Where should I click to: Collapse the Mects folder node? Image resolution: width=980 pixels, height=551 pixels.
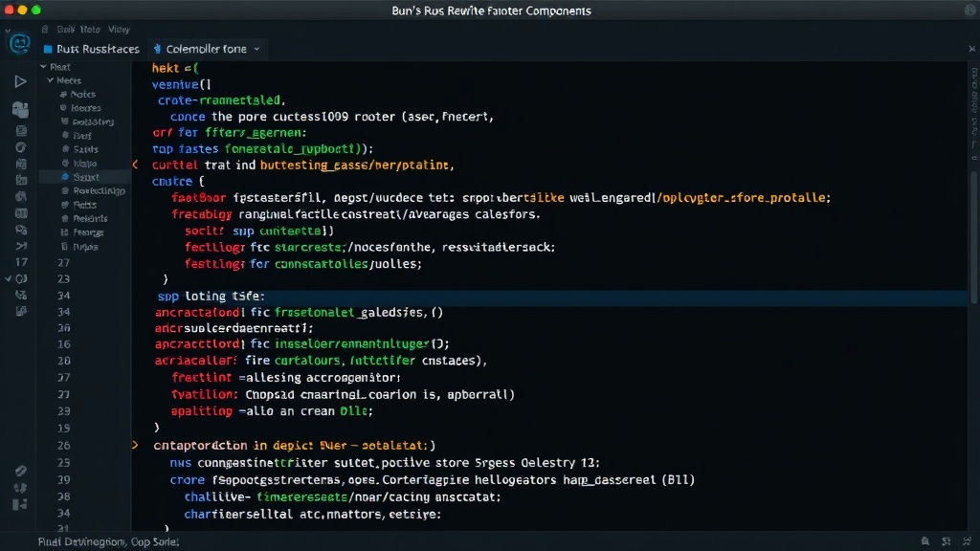tap(51, 80)
